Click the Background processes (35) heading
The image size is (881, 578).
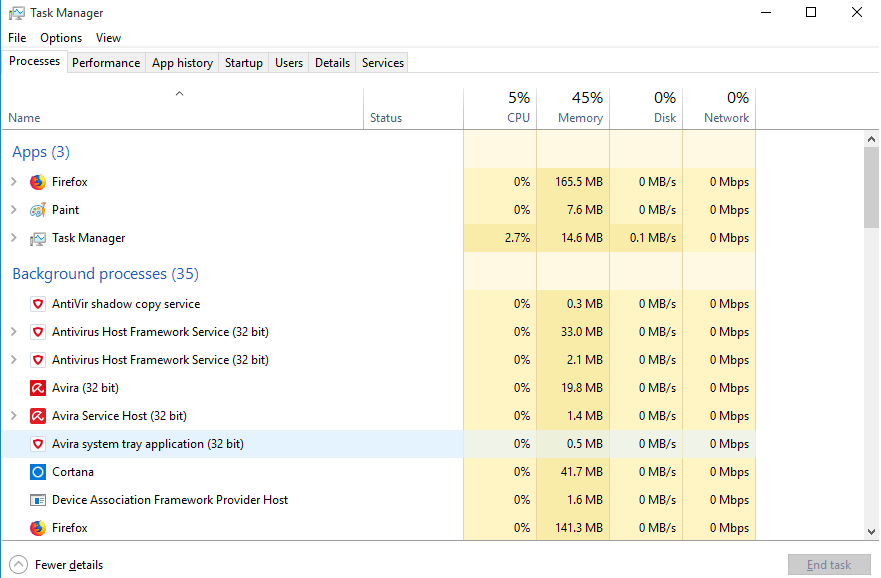pos(106,274)
